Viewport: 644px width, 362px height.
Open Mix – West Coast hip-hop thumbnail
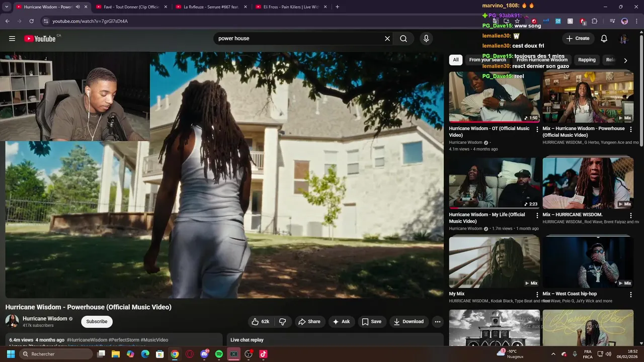pyautogui.click(x=588, y=262)
